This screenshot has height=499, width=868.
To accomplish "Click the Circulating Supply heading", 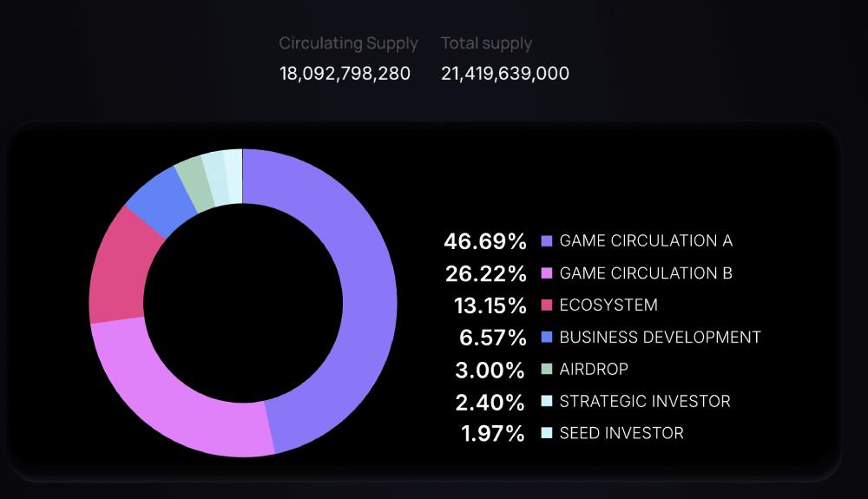I will click(x=348, y=43).
